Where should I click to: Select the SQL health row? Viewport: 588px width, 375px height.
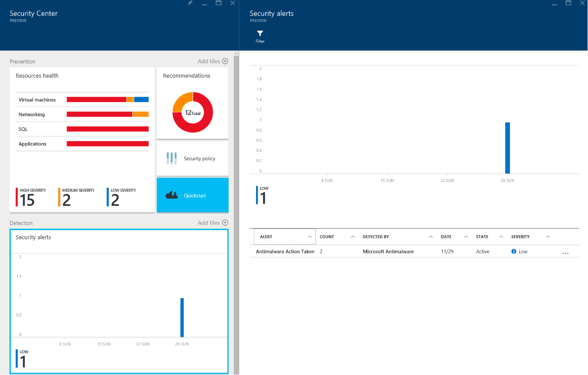tap(83, 129)
